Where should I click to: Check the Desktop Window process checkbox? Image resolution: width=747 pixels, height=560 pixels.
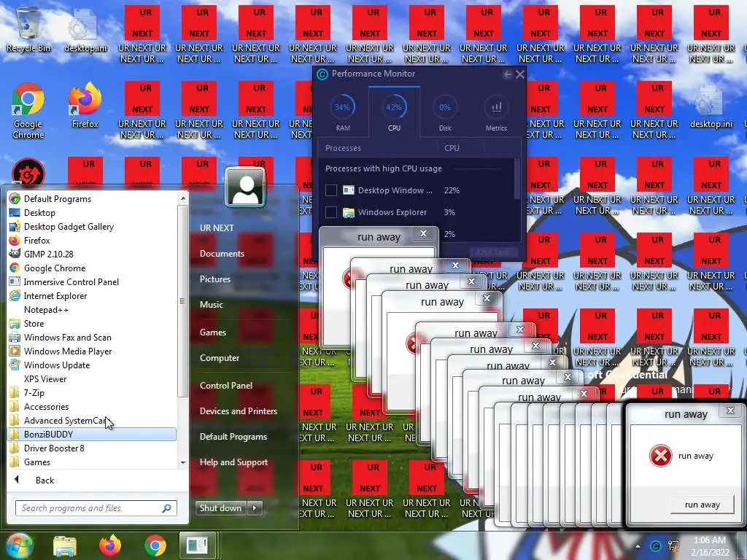[331, 190]
